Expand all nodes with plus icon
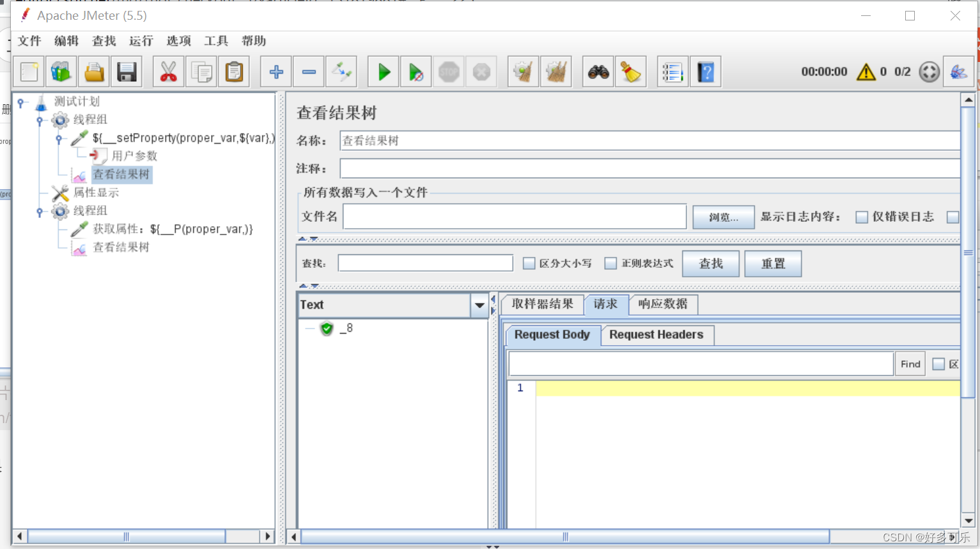 [276, 72]
